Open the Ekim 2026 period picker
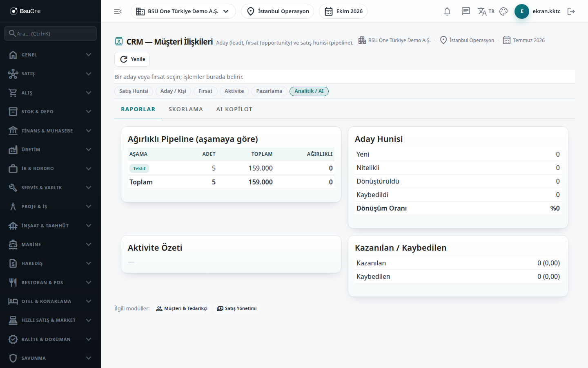The image size is (588, 368). (343, 11)
